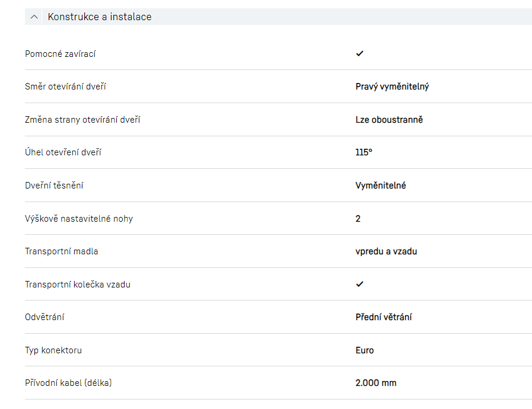532x409 pixels.
Task: Click the Výškově nastavitelné nohy label
Action: tap(79, 219)
